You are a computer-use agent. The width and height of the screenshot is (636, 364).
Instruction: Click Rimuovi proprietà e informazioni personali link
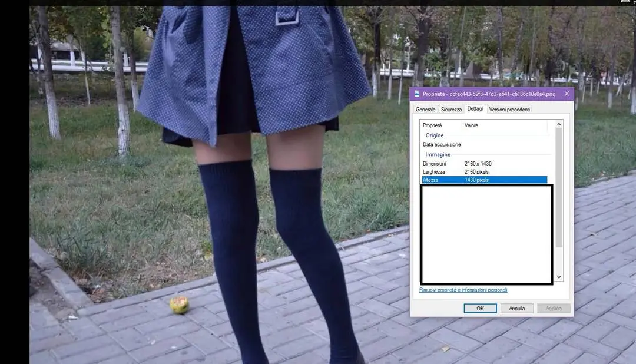463,290
